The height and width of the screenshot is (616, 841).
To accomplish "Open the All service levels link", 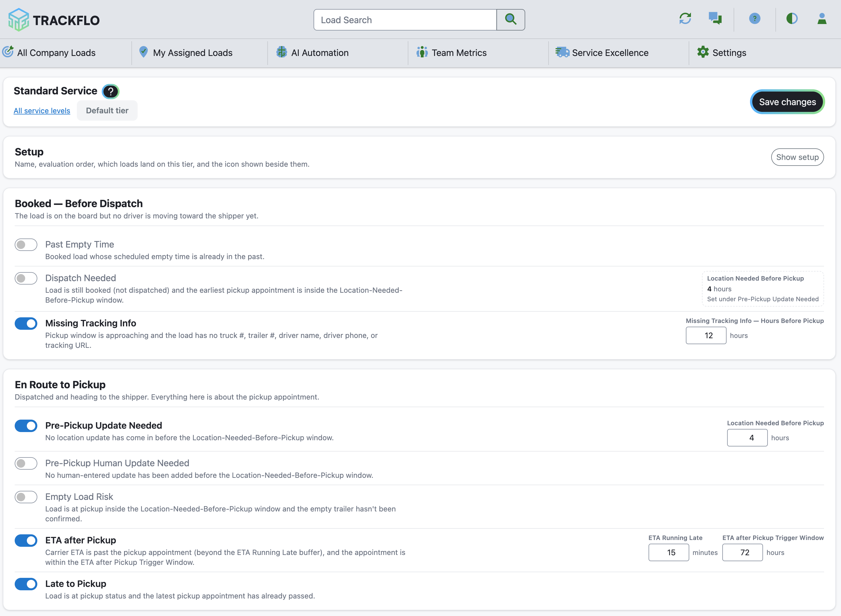I will (42, 111).
